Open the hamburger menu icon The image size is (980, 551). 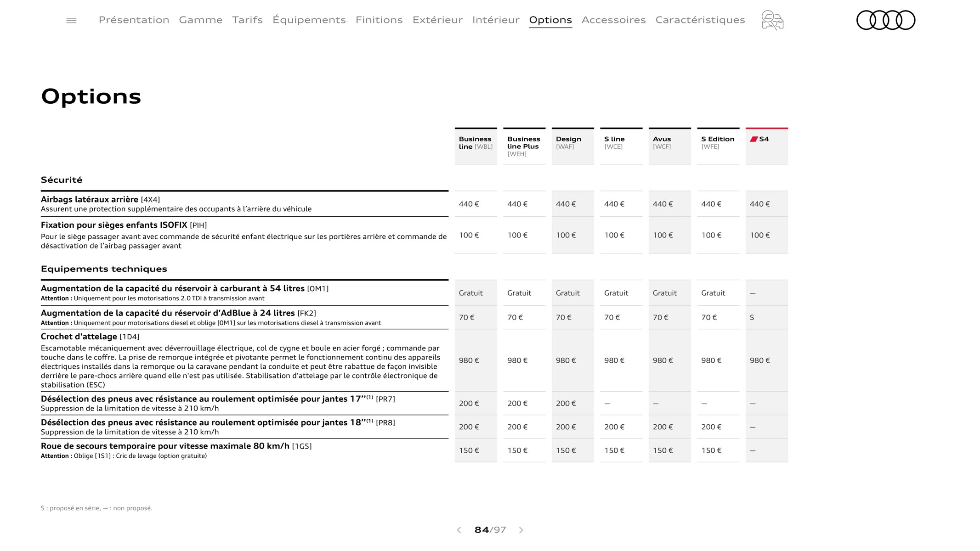click(71, 20)
